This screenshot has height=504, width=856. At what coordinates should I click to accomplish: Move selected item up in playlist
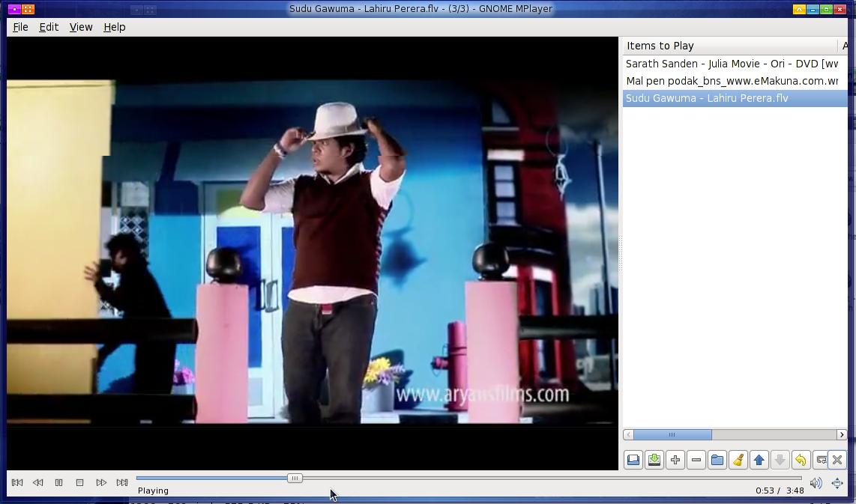coord(759,460)
